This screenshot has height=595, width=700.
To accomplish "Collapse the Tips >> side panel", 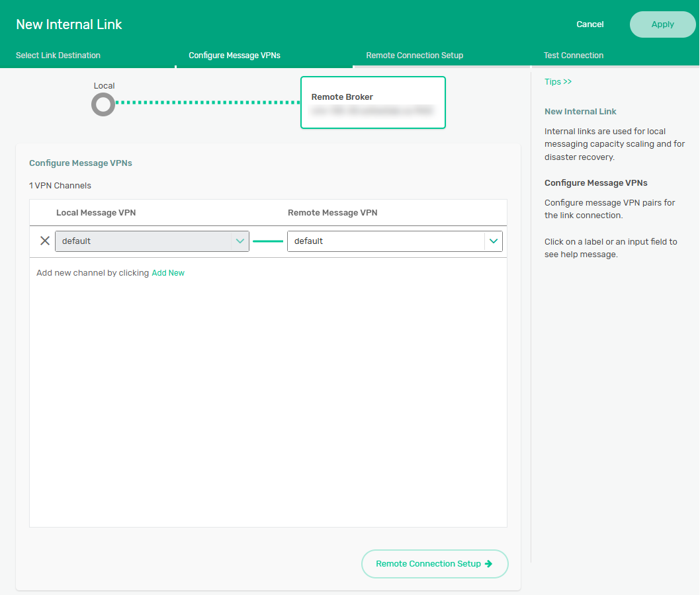I will pyautogui.click(x=558, y=82).
